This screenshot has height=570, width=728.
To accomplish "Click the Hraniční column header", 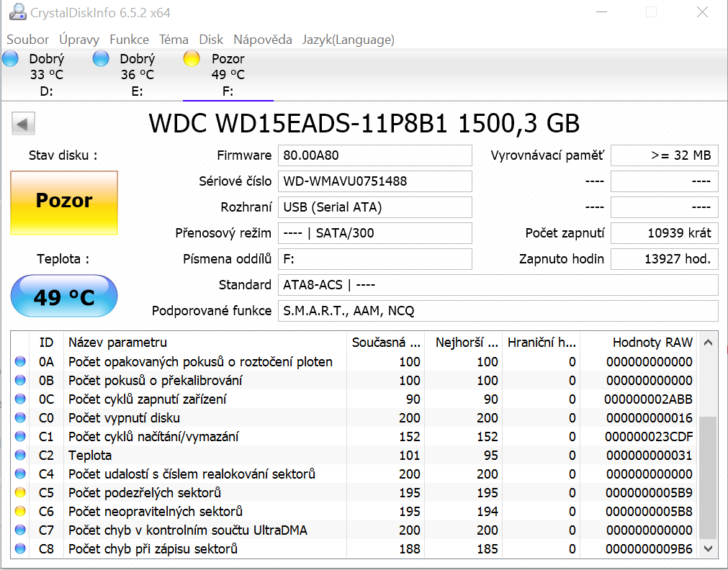I will click(541, 343).
